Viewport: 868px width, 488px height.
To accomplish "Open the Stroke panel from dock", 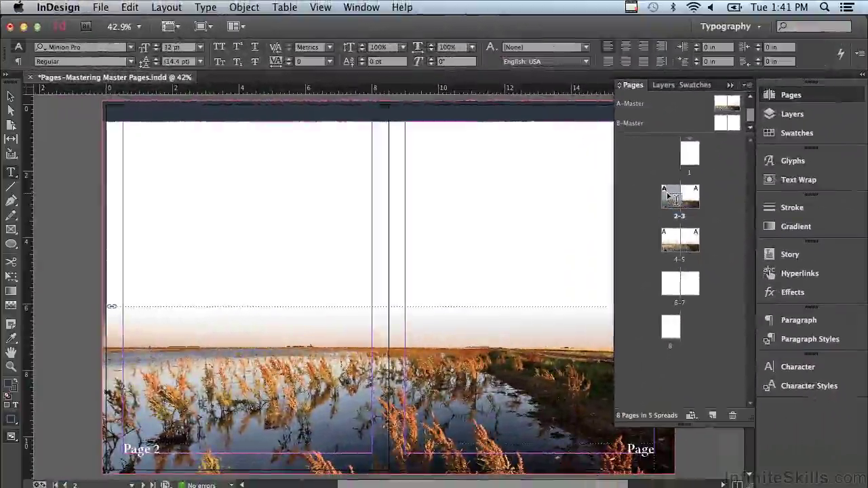I will (x=791, y=207).
